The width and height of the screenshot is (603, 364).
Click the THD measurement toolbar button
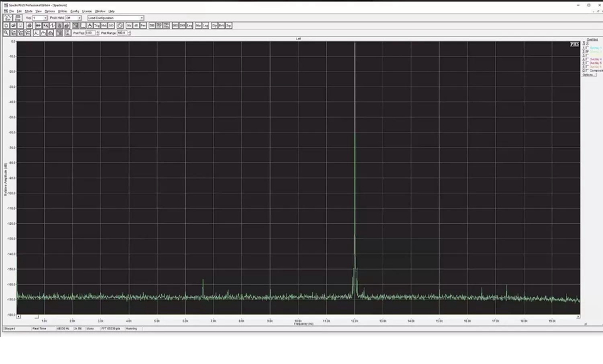(x=152, y=26)
